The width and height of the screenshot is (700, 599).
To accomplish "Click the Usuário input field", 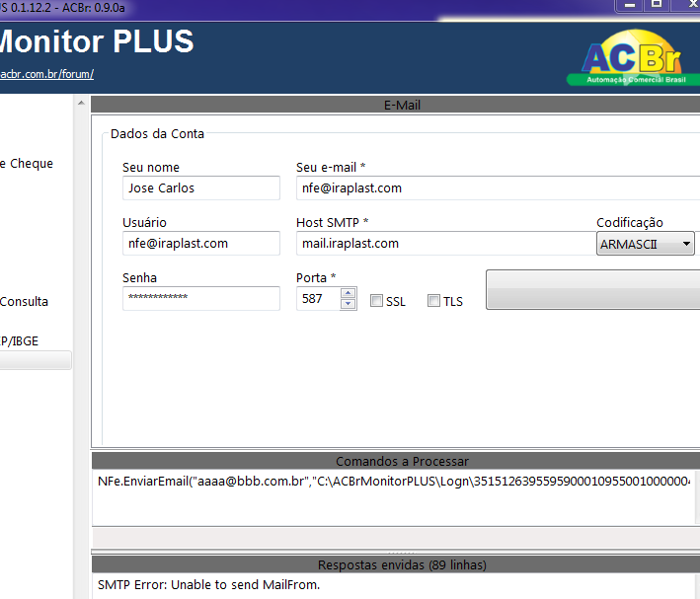I will pyautogui.click(x=201, y=244).
